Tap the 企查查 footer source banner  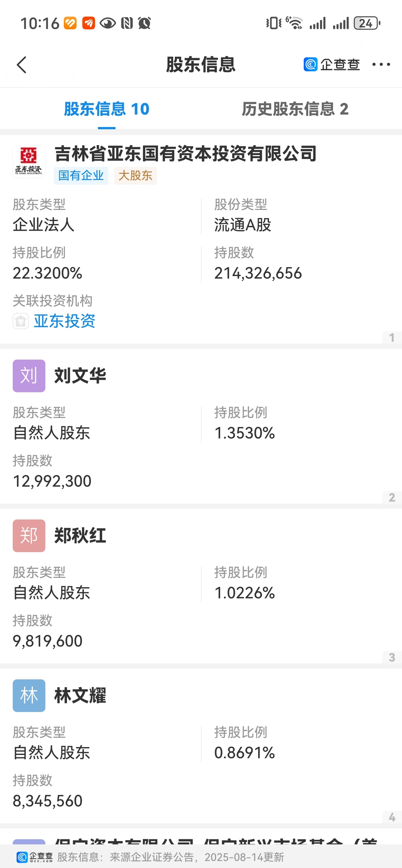[201, 857]
